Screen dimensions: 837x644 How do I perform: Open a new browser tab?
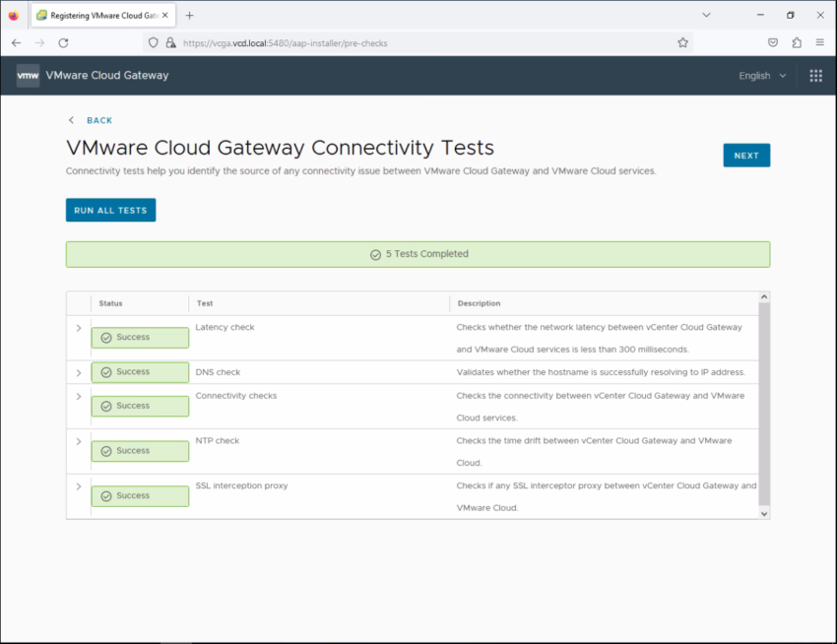pyautogui.click(x=188, y=15)
